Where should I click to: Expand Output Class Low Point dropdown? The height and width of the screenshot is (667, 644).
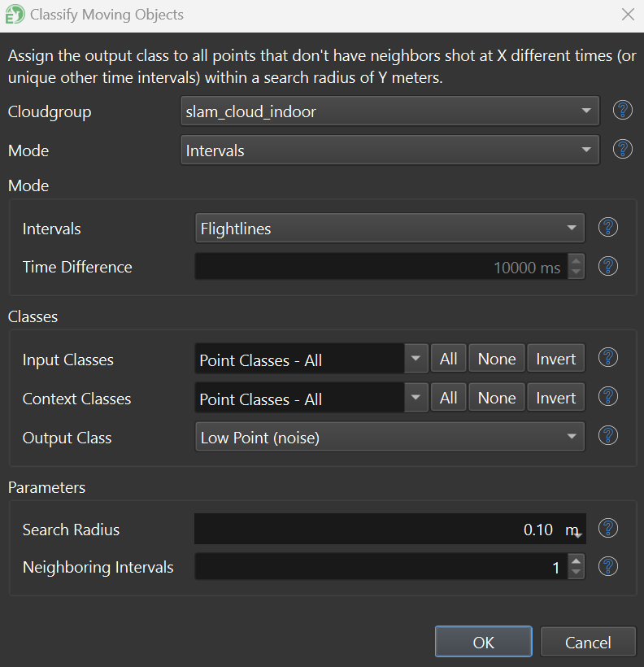point(389,438)
